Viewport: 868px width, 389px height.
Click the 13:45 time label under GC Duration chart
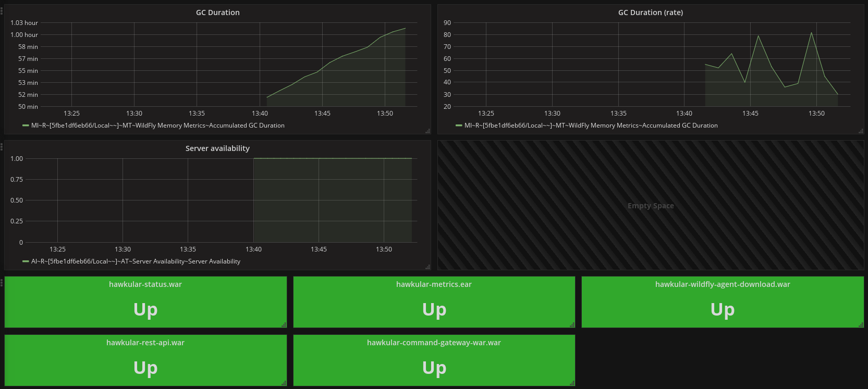pos(322,114)
